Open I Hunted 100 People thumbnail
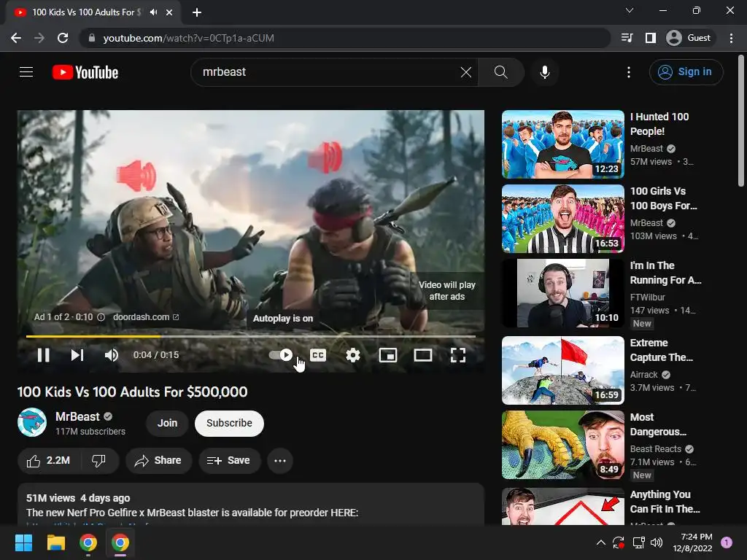Viewport: 747px width, 560px height. 562,144
